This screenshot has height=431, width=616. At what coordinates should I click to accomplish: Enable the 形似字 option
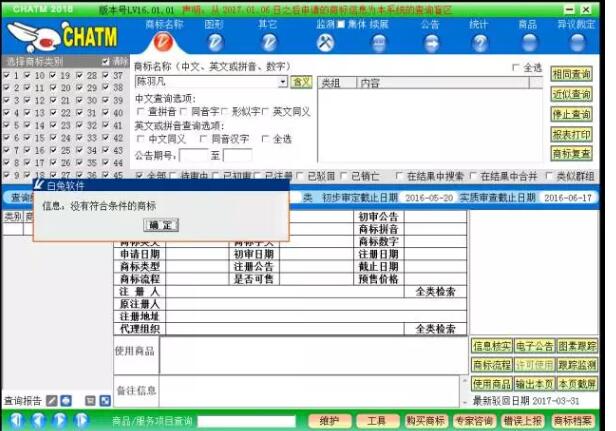click(x=224, y=112)
